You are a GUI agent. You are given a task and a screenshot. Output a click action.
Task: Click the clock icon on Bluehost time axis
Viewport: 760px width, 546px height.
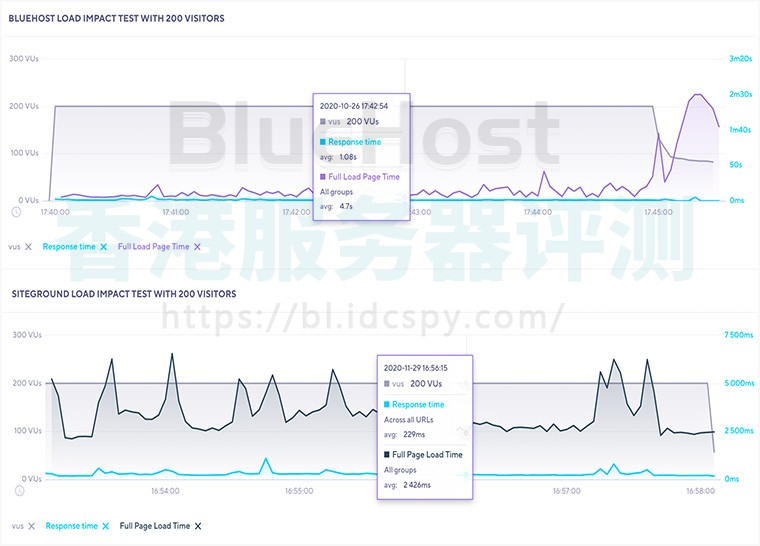pos(16,211)
